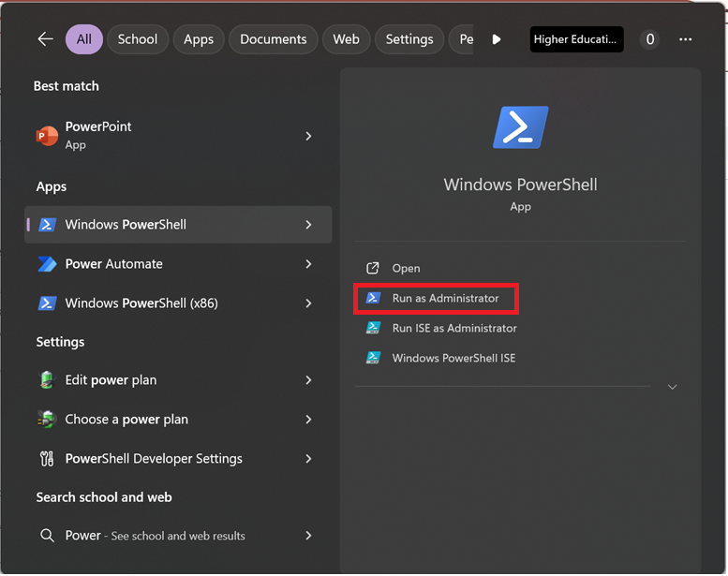The height and width of the screenshot is (576, 728).
Task: Click the Power Automate icon
Action: (x=48, y=264)
